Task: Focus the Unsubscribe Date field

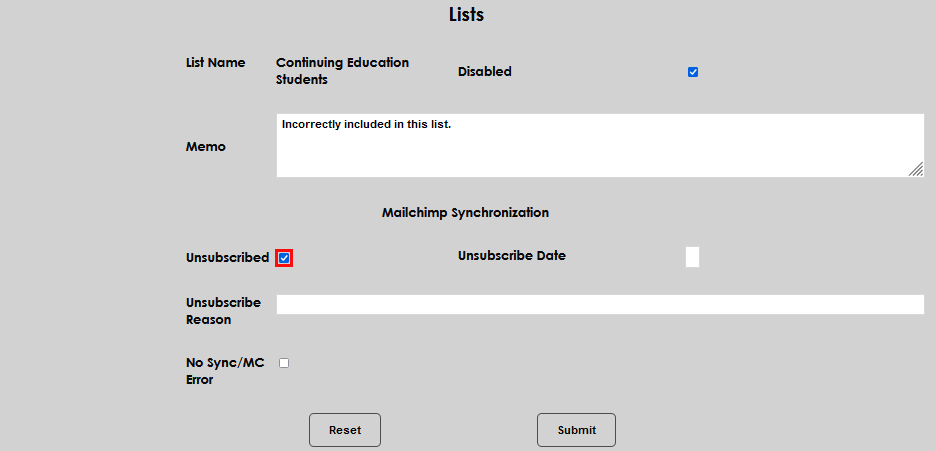Action: (692, 257)
